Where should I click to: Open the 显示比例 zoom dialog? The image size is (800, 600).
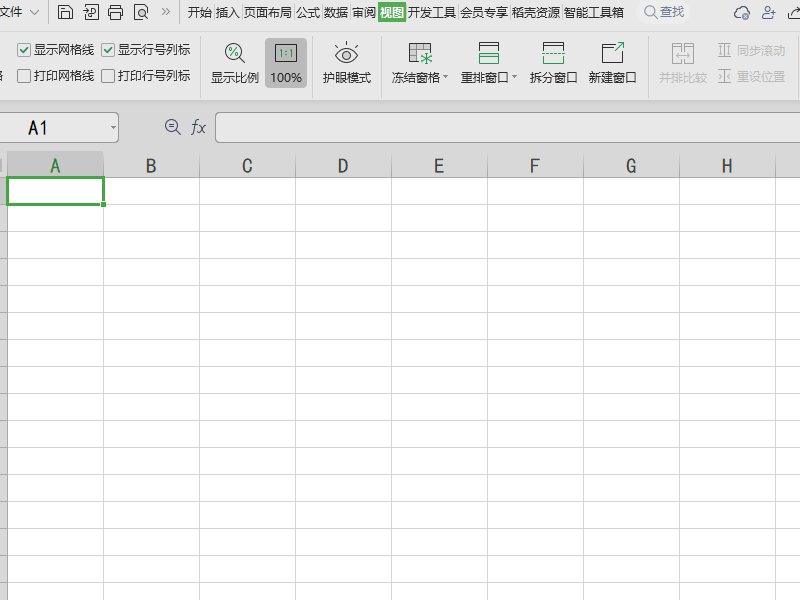pos(234,63)
